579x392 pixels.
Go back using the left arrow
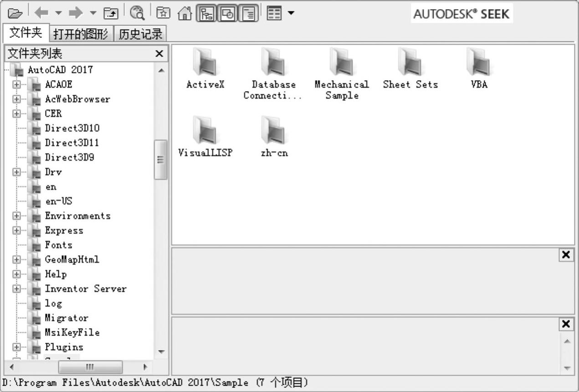(x=41, y=13)
